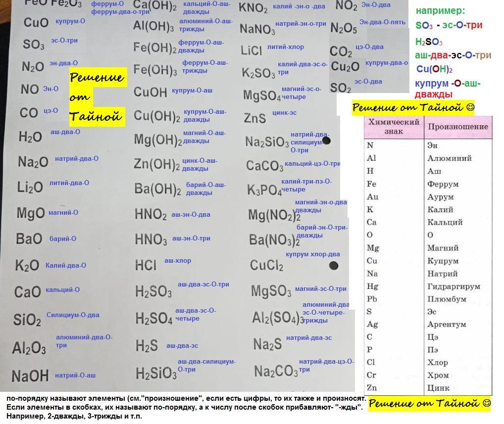The image size is (504, 424).
Task: Click the Fe(OH)3 formula
Action: (155, 70)
